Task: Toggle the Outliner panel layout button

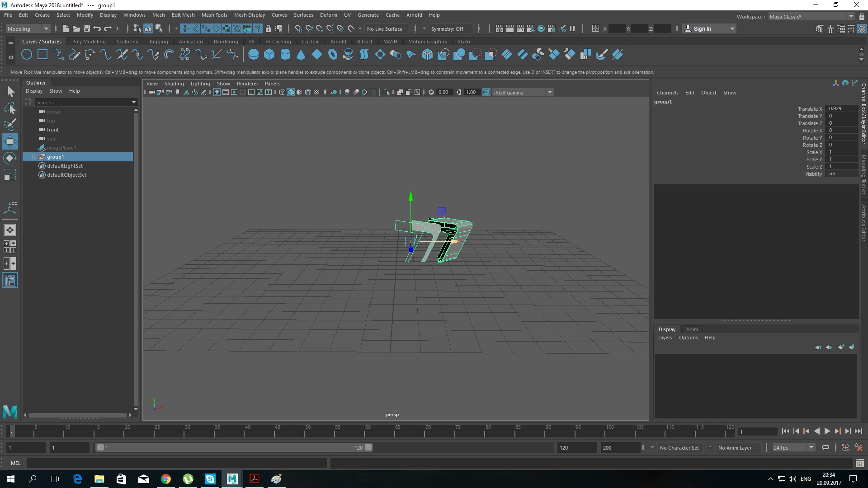Action: pos(9,281)
